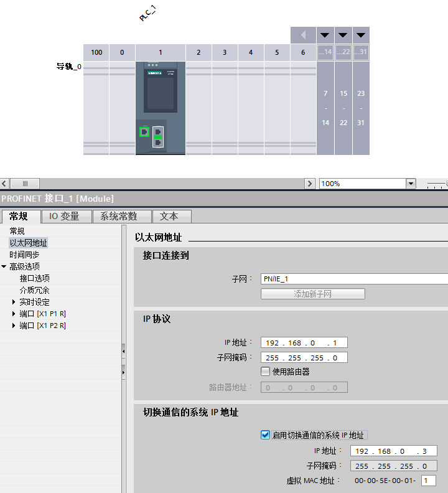Click 路由器地址 field 0.0.0.0

coord(304,388)
